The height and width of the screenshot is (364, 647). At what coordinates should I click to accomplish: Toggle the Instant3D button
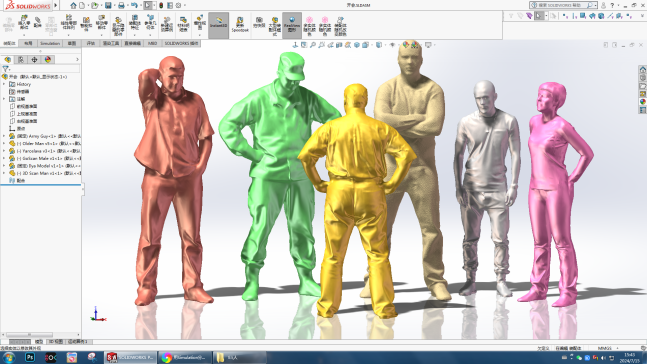(x=218, y=25)
